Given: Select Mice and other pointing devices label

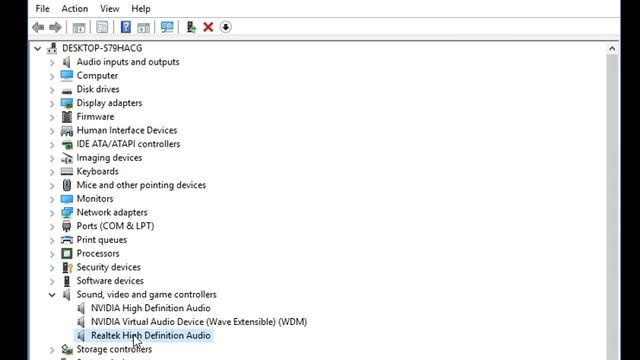Looking at the screenshot, I should 141,185.
